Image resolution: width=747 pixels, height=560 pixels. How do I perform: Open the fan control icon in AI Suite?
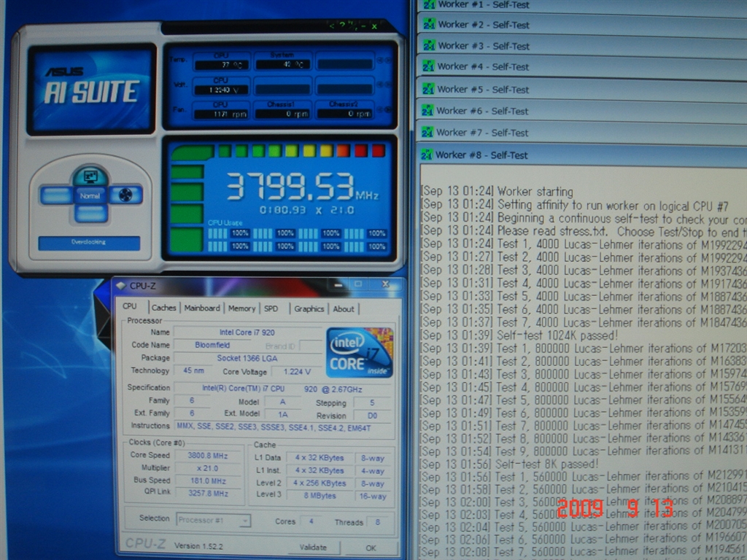click(125, 195)
